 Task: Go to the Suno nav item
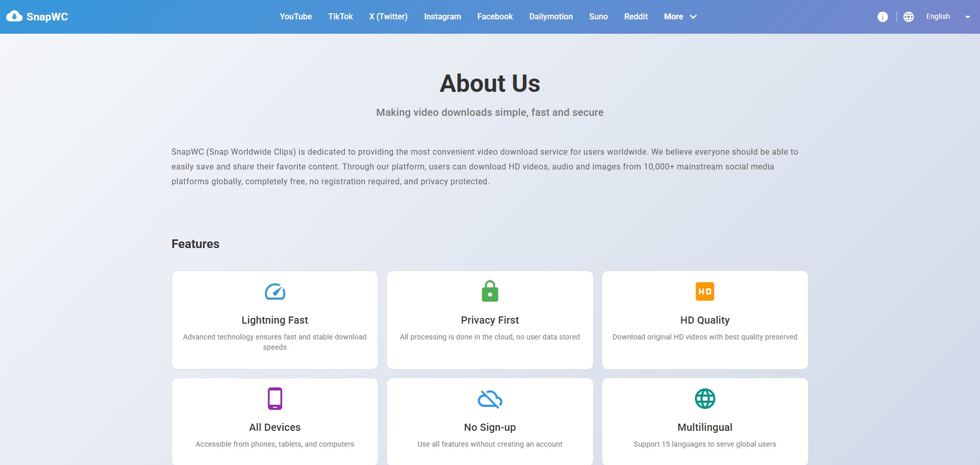point(598,16)
